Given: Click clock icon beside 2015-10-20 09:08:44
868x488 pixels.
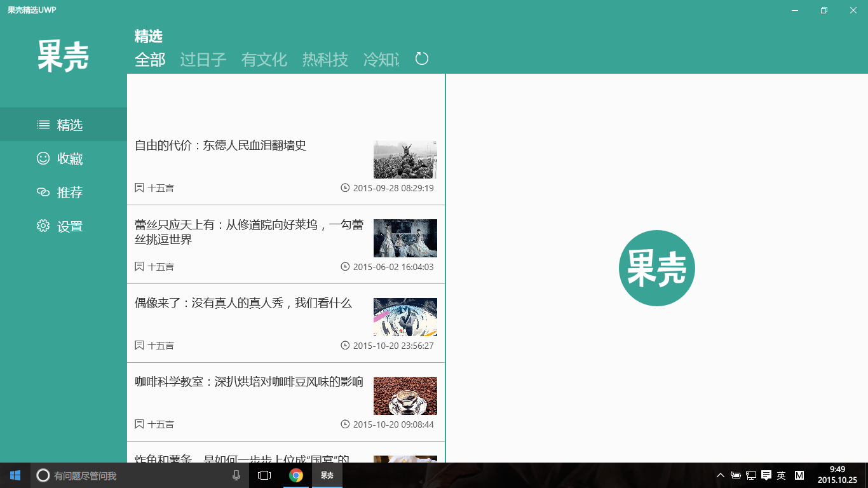Looking at the screenshot, I should (x=345, y=424).
